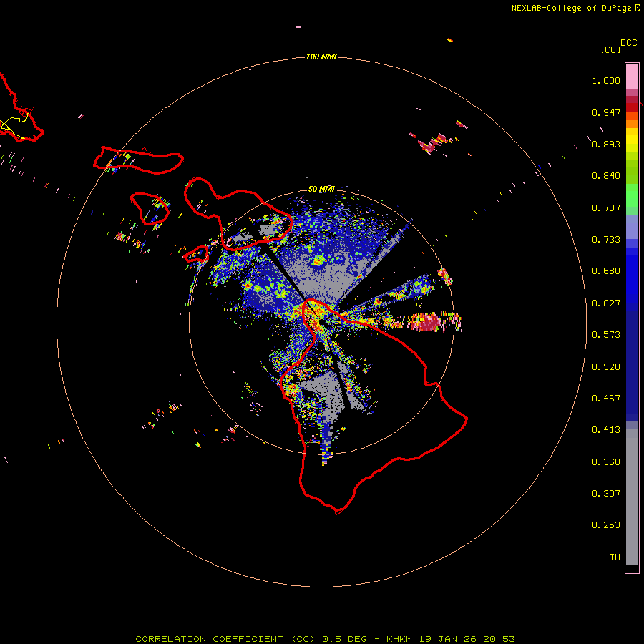Click the 0.947 color scale value
Viewport: 644px width, 644px height.
pos(606,112)
